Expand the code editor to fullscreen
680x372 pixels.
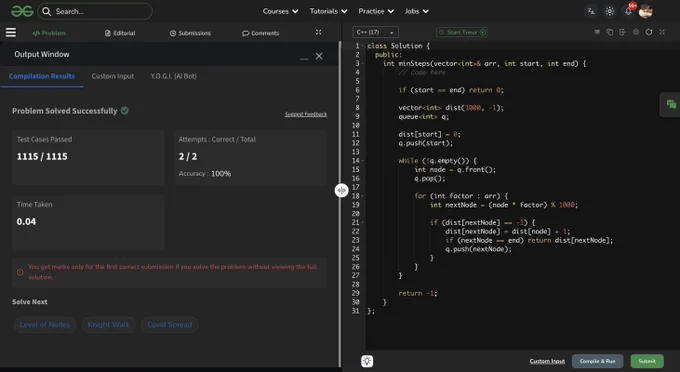tap(662, 32)
